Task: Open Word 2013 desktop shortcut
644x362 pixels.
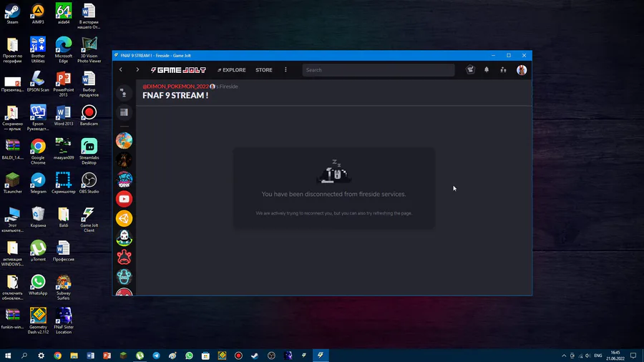Action: coord(64,115)
